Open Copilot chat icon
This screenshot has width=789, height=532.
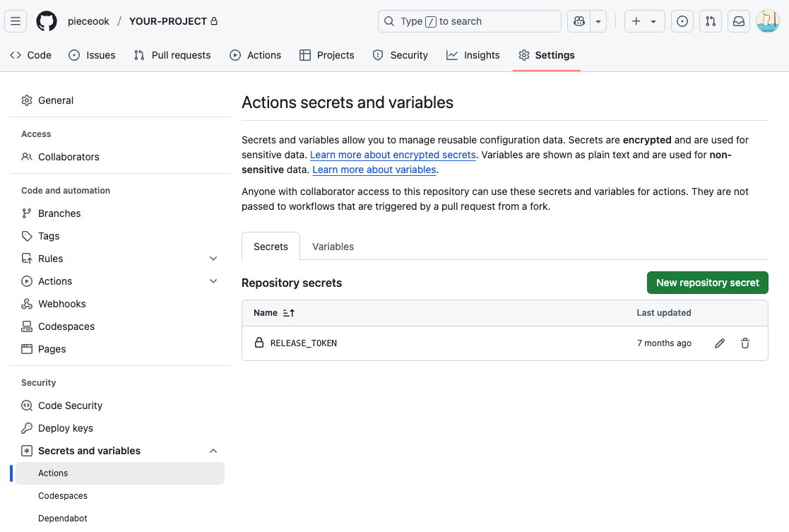(x=579, y=21)
